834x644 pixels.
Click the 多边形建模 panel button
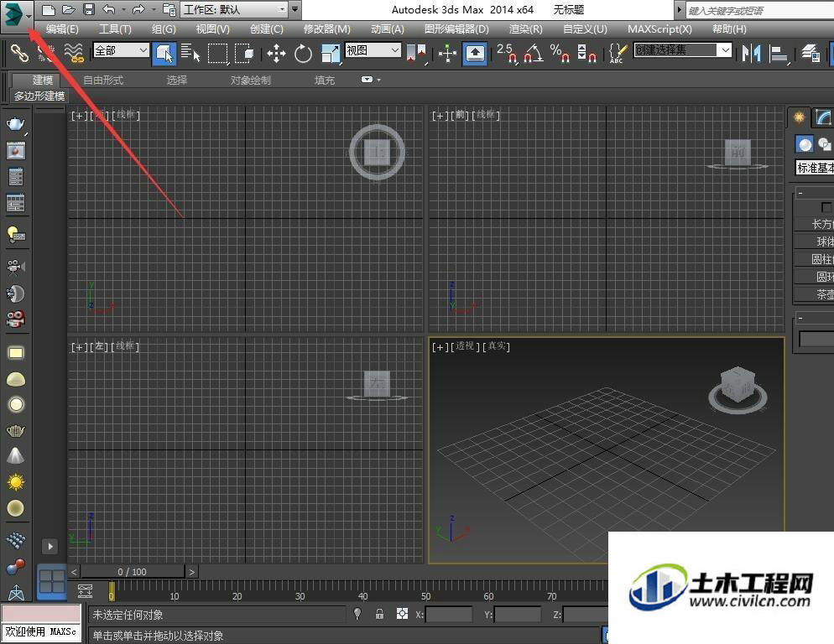pyautogui.click(x=39, y=96)
